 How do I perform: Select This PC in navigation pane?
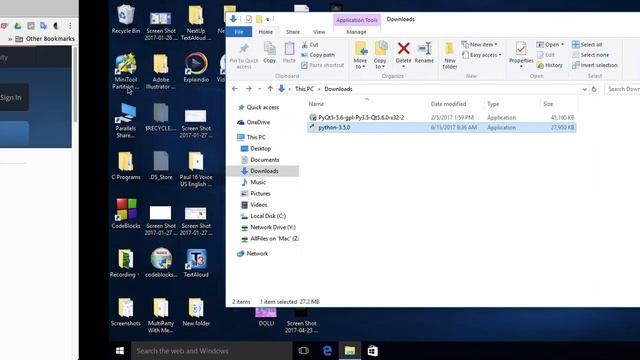coord(251,137)
